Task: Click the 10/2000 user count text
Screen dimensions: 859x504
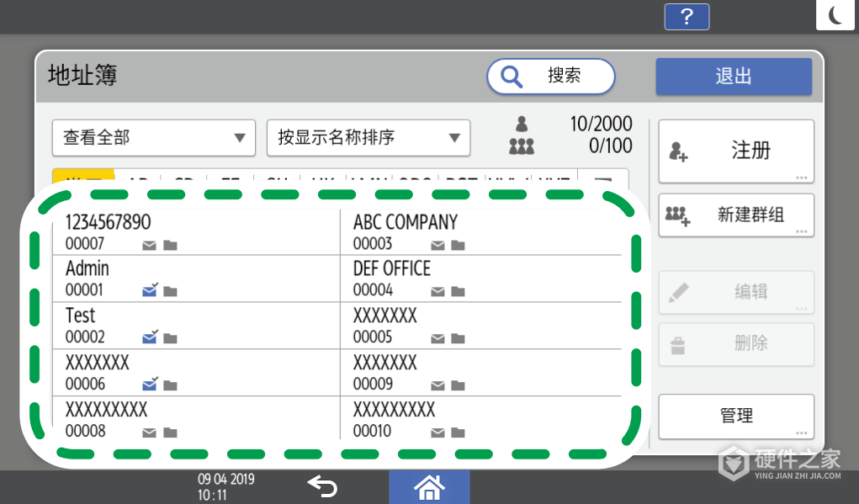Action: 601,124
